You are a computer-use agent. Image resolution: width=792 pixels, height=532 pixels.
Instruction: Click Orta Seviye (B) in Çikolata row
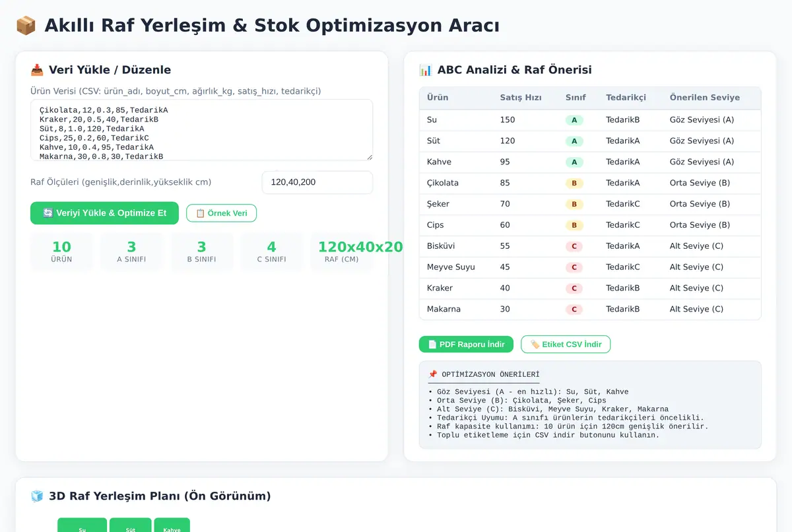point(700,183)
